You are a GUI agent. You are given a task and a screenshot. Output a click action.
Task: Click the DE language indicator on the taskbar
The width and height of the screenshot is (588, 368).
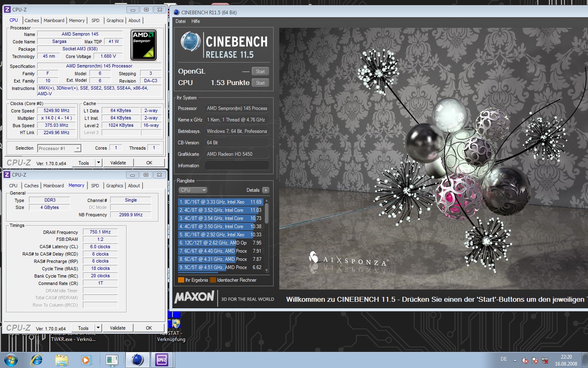point(503,359)
